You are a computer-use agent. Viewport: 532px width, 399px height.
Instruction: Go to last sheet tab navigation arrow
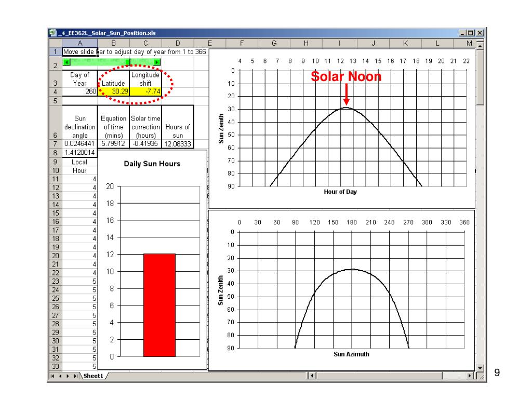coord(76,376)
